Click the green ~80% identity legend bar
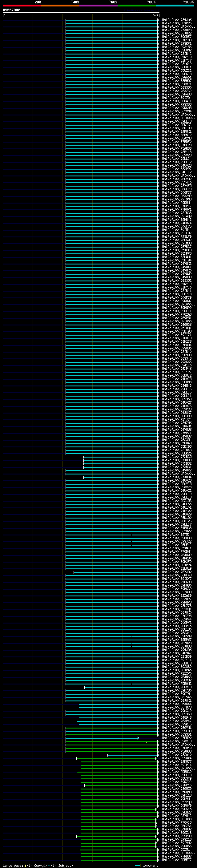 [x=137, y=6]
